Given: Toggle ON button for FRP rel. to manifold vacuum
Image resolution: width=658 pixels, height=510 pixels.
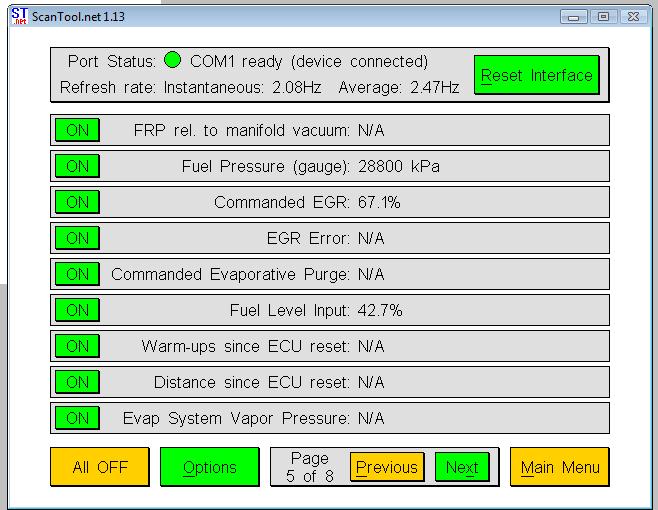Looking at the screenshot, I should coord(77,130).
